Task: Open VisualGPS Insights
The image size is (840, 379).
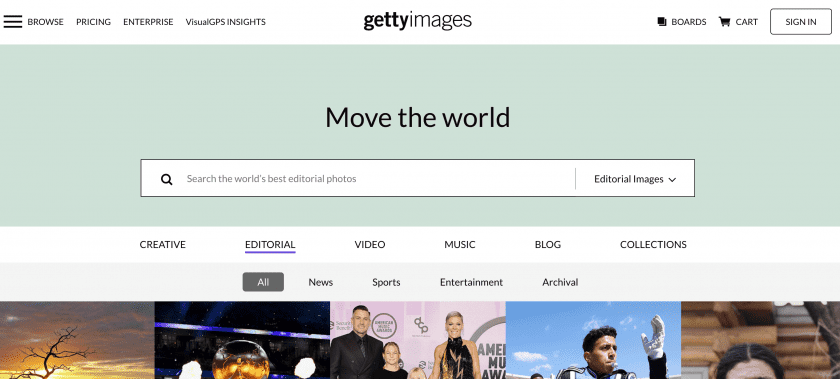Action: [x=226, y=22]
